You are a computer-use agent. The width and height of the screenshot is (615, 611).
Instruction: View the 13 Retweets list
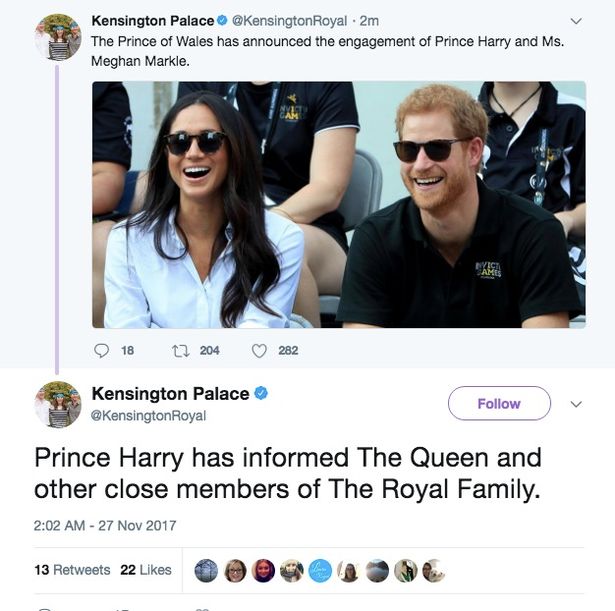[x=72, y=570]
